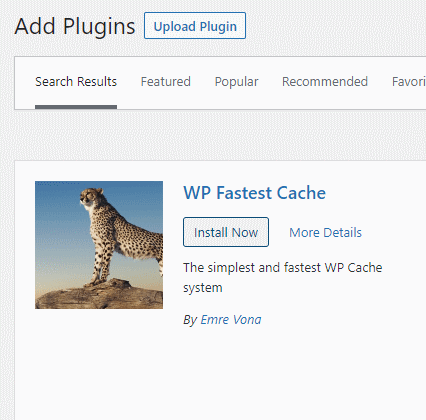
Task: Open the WP Fastest Cache title link
Action: (254, 193)
